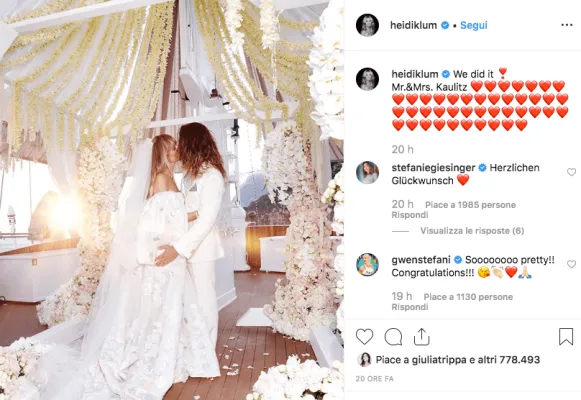Open comments via speech bubble icon

(x=393, y=337)
